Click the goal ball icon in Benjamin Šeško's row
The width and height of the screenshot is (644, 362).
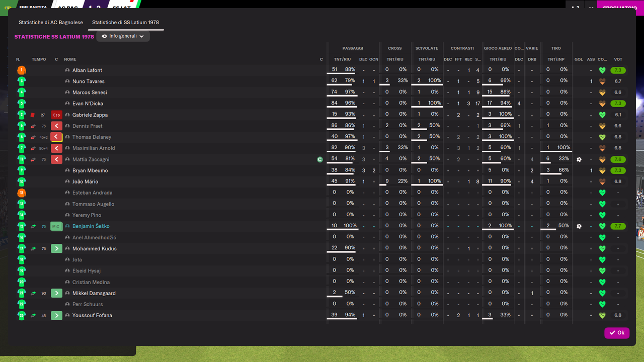click(579, 226)
